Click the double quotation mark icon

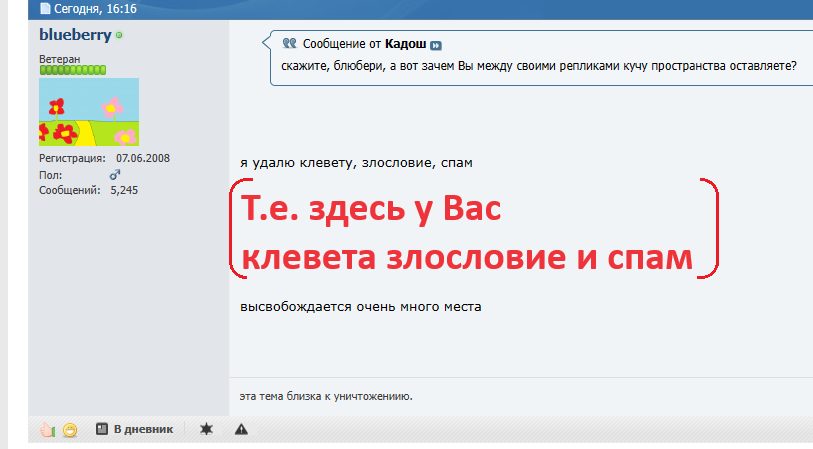[289, 44]
